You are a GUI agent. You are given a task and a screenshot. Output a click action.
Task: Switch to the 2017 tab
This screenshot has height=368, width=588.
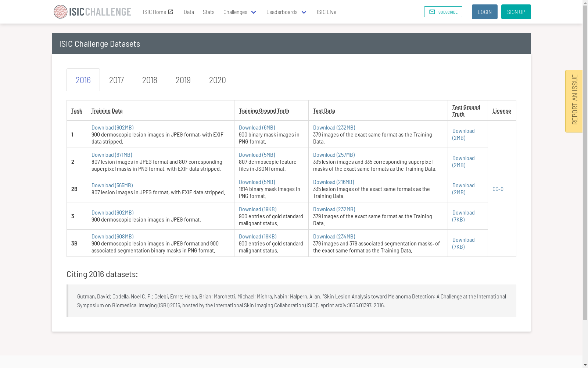point(116,80)
